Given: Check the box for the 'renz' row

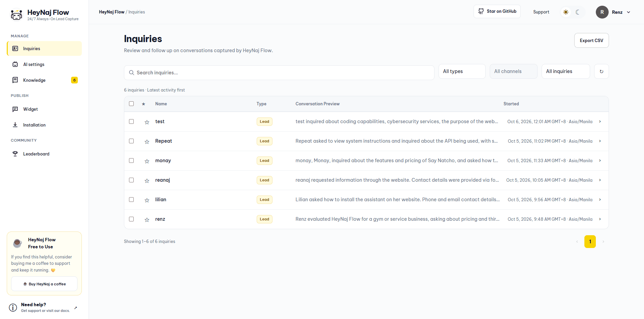Looking at the screenshot, I should pos(131,219).
